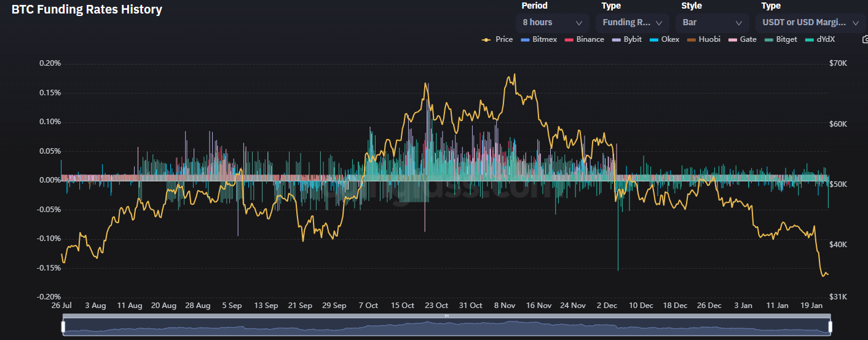
Task: Click the camera save-image icon beside the legend
Action: point(865,39)
